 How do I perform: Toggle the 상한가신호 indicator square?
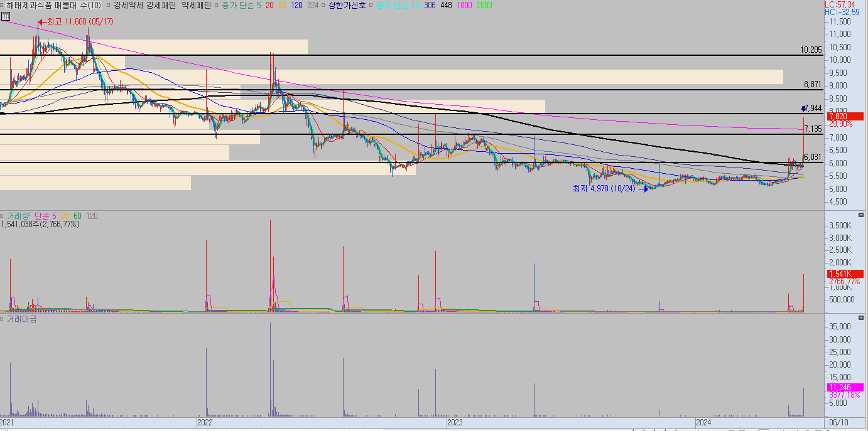click(x=323, y=5)
